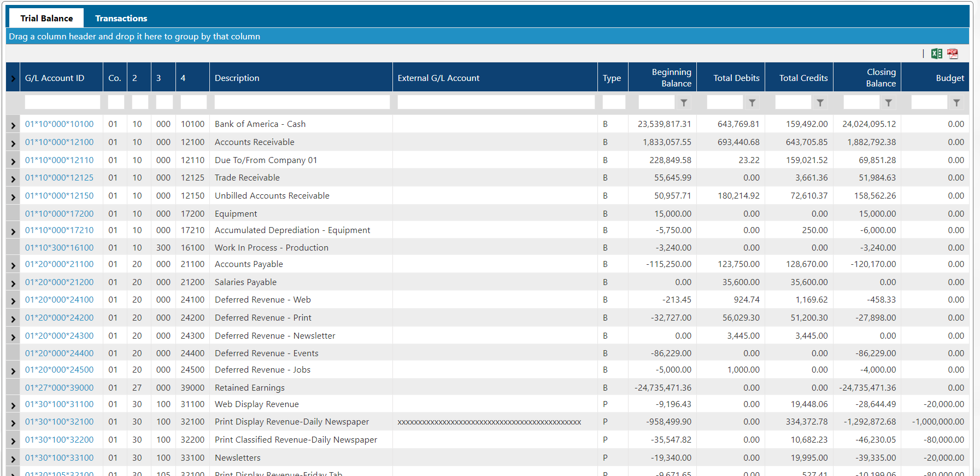Expand the Accounts Payable row
Image resolution: width=980 pixels, height=476 pixels.
coord(13,265)
